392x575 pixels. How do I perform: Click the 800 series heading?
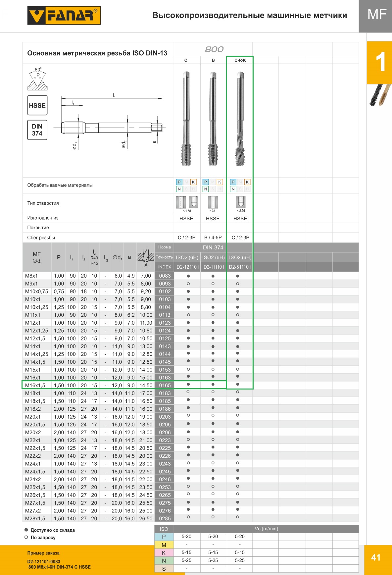pos(214,49)
